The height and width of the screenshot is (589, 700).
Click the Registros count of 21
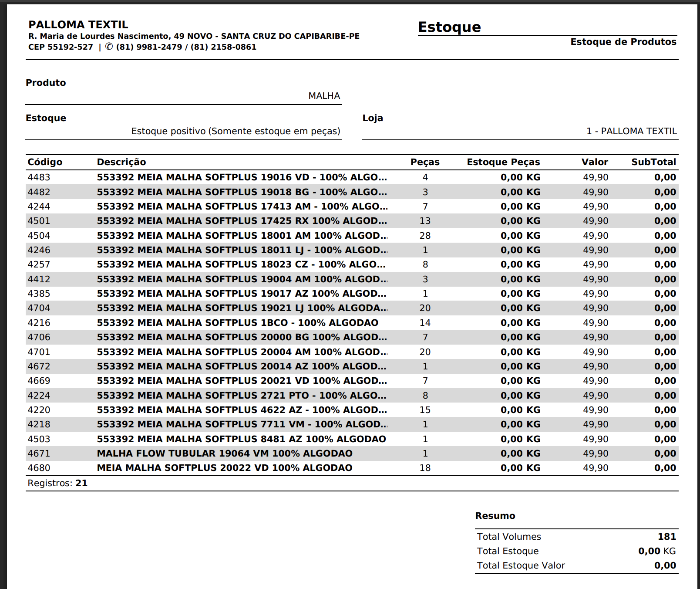tap(81, 483)
